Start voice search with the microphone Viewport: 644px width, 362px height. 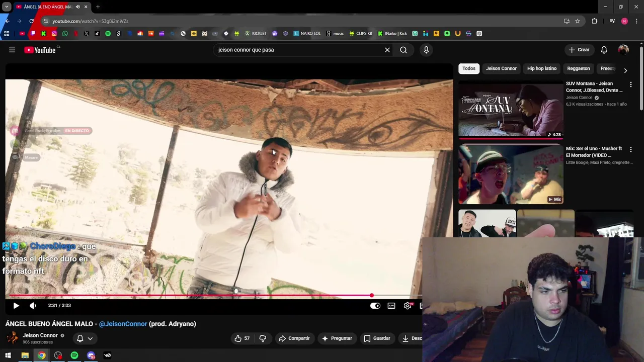click(x=426, y=50)
